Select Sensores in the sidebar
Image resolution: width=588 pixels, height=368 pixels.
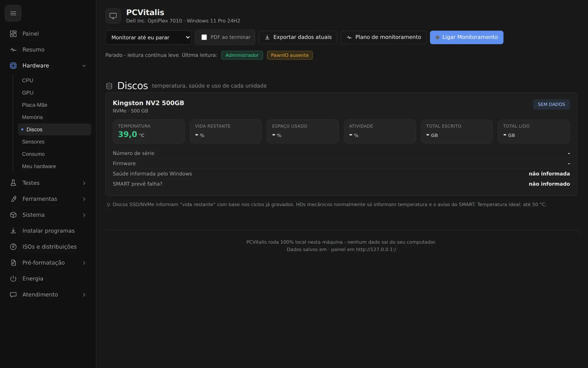tap(54, 142)
